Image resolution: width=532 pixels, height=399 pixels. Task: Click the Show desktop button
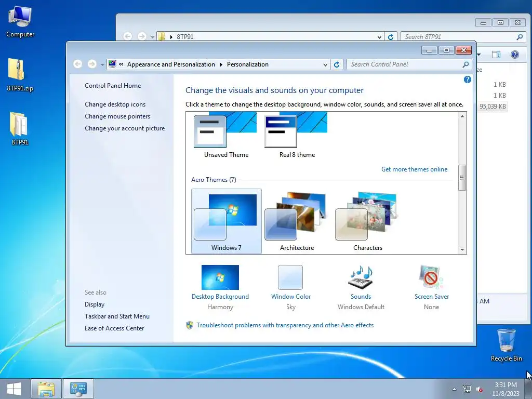click(x=528, y=389)
